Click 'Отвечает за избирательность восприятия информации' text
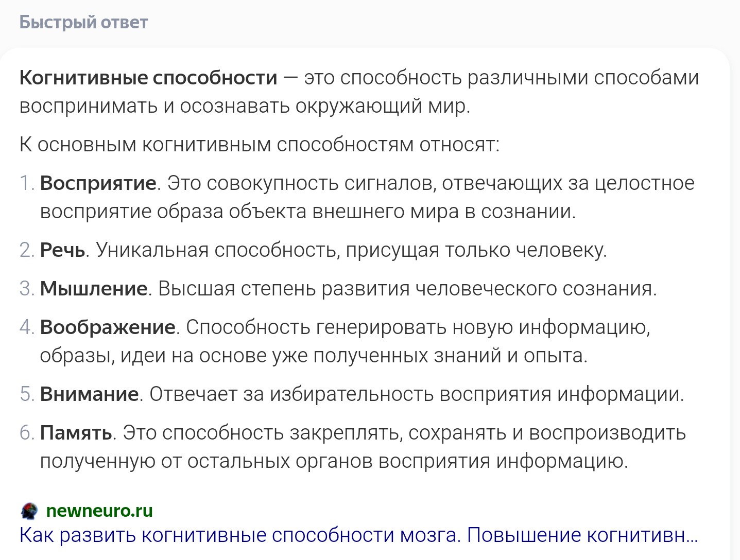The height and width of the screenshot is (560, 740). pos(417,394)
